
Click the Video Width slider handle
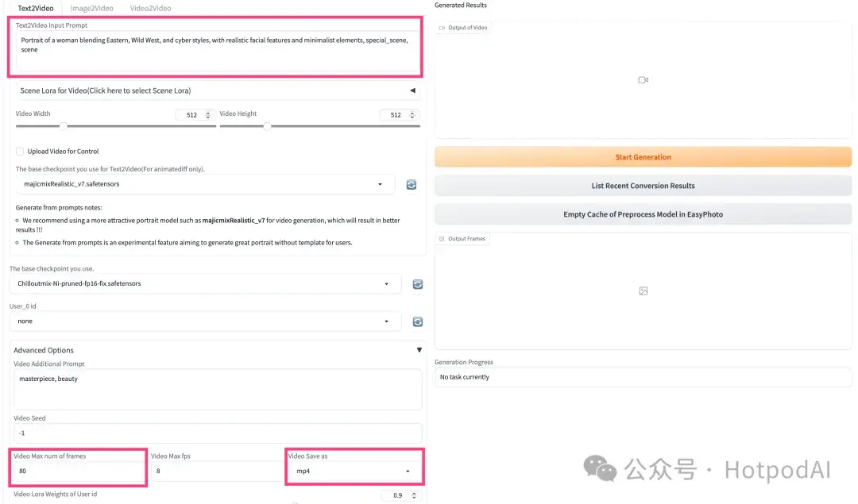point(64,126)
